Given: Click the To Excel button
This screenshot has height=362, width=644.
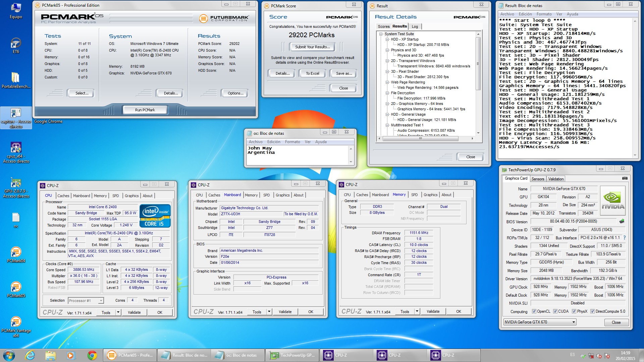Looking at the screenshot, I should point(312,73).
